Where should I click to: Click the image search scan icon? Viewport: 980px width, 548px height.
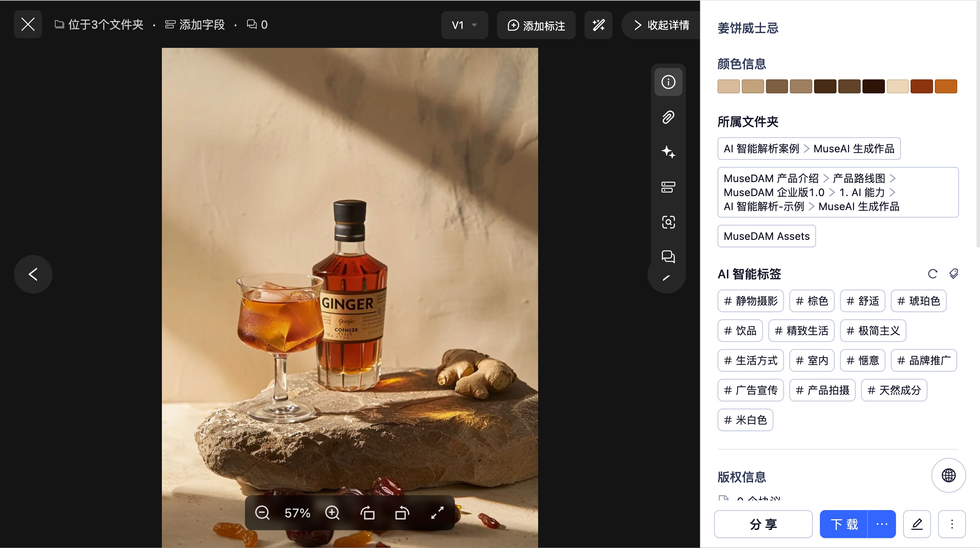pos(668,222)
